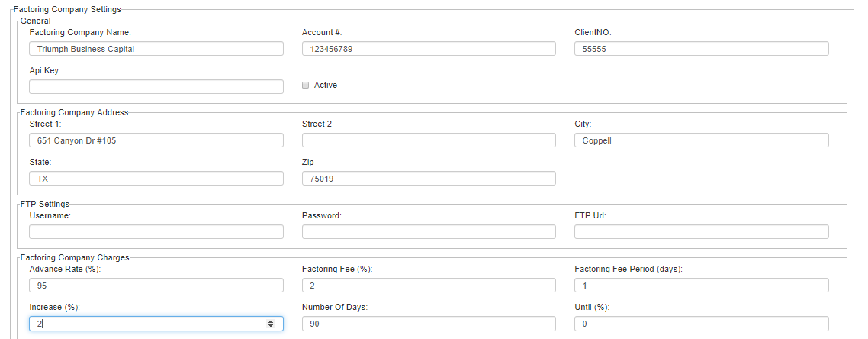Select the Account # input field

(x=429, y=49)
